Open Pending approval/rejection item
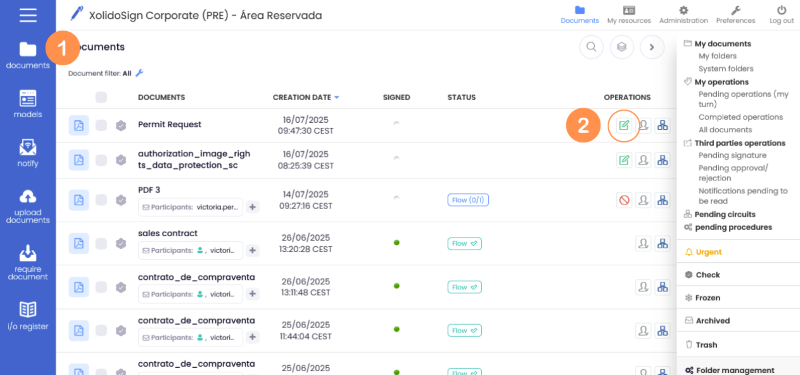 point(733,173)
